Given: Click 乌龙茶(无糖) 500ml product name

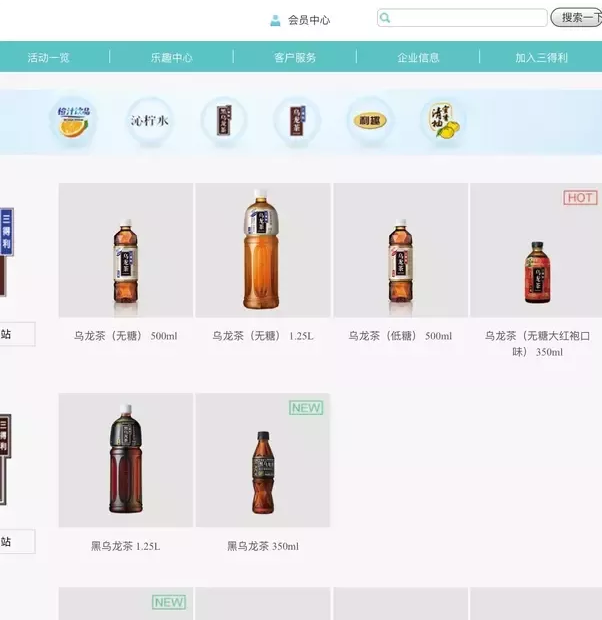Looking at the screenshot, I should click(126, 336).
